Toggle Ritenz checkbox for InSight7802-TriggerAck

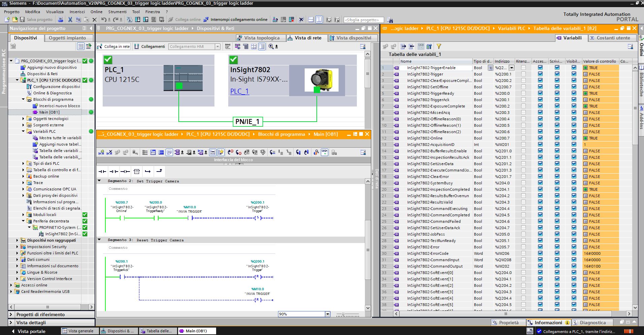click(x=523, y=100)
